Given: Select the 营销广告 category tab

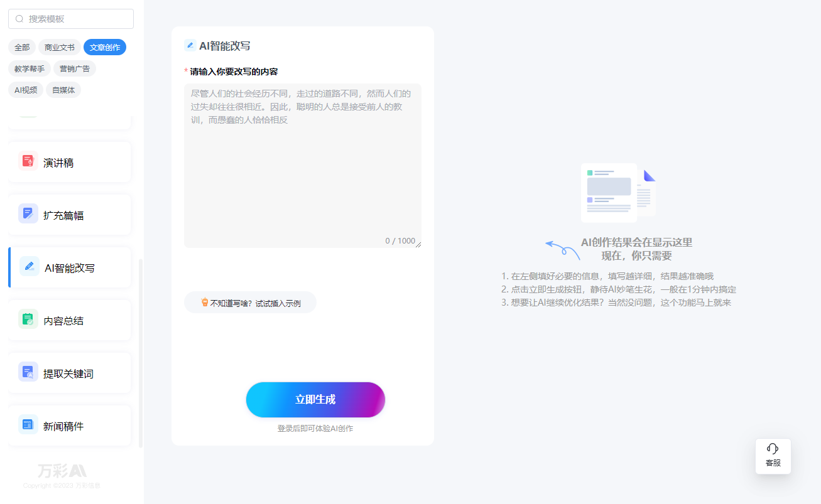Looking at the screenshot, I should 75,68.
